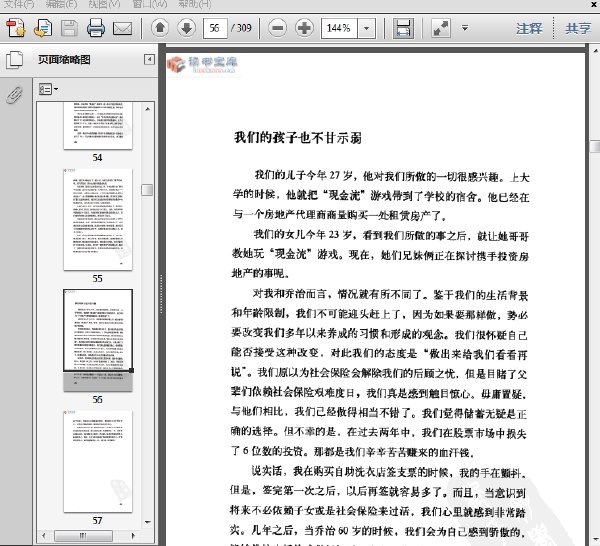Open the 文件(F) menu
Viewport: 600px width, 546px height.
pyautogui.click(x=19, y=4)
